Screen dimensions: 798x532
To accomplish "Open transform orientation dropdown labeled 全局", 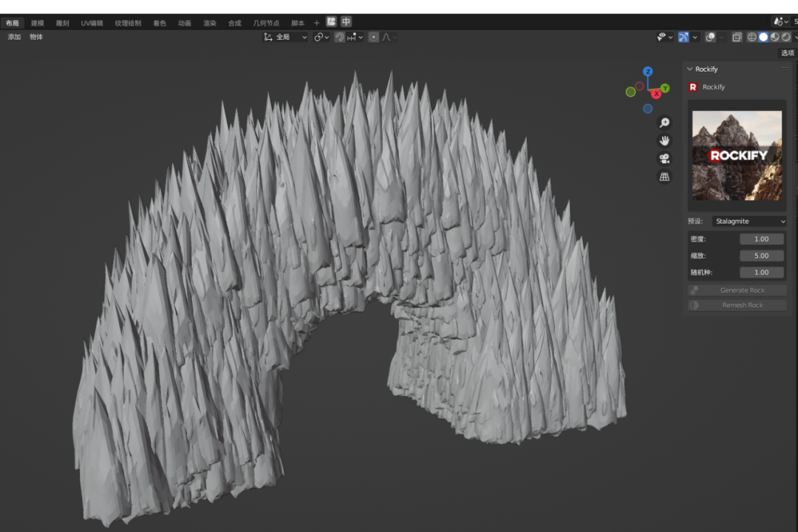I will click(285, 37).
